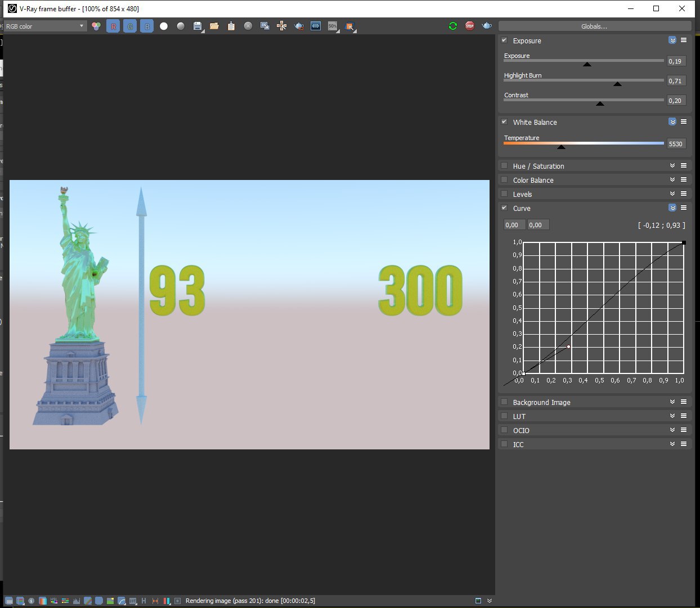Toggle the blue channel view
700x608 pixels.
pyautogui.click(x=147, y=26)
